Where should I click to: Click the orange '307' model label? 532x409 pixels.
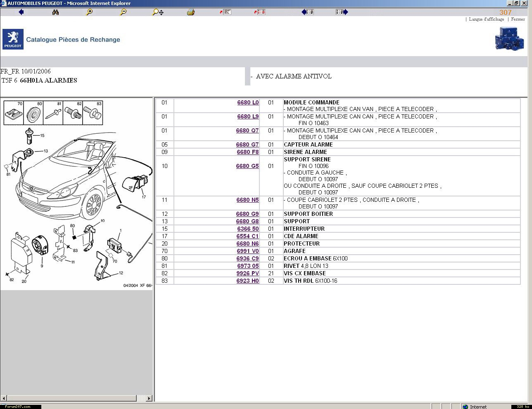pyautogui.click(x=506, y=12)
